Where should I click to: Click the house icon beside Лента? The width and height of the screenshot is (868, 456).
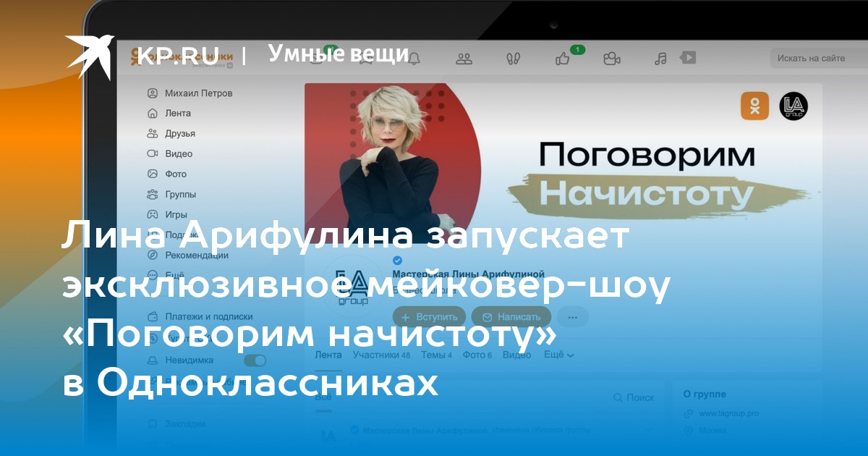(x=153, y=113)
